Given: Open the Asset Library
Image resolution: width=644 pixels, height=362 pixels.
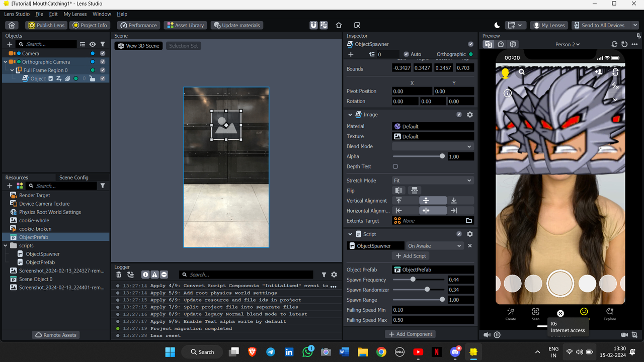Looking at the screenshot, I should click(x=185, y=25).
